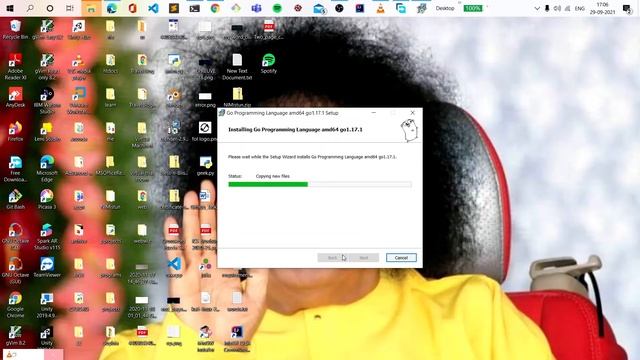Select the Spark AR Studio desktop icon

(47, 237)
